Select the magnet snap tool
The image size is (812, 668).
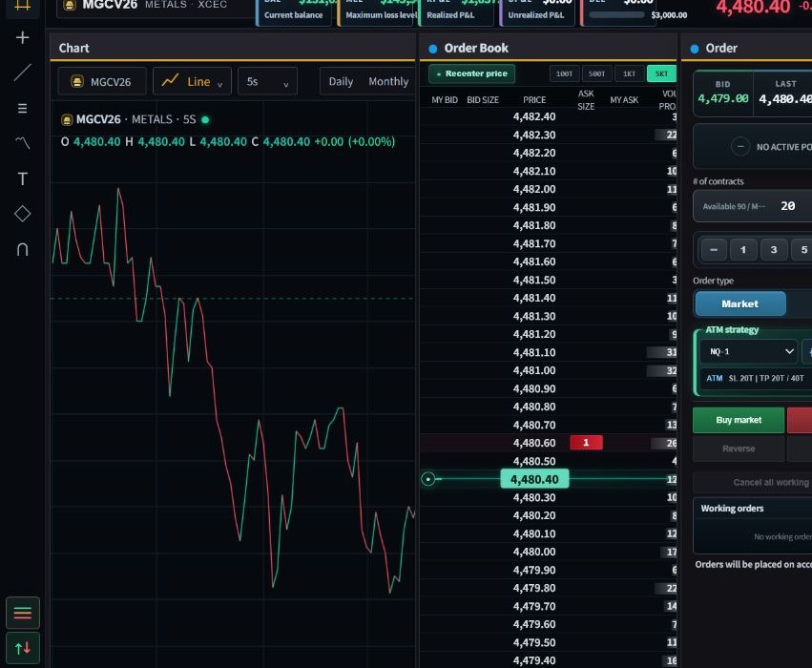22,250
